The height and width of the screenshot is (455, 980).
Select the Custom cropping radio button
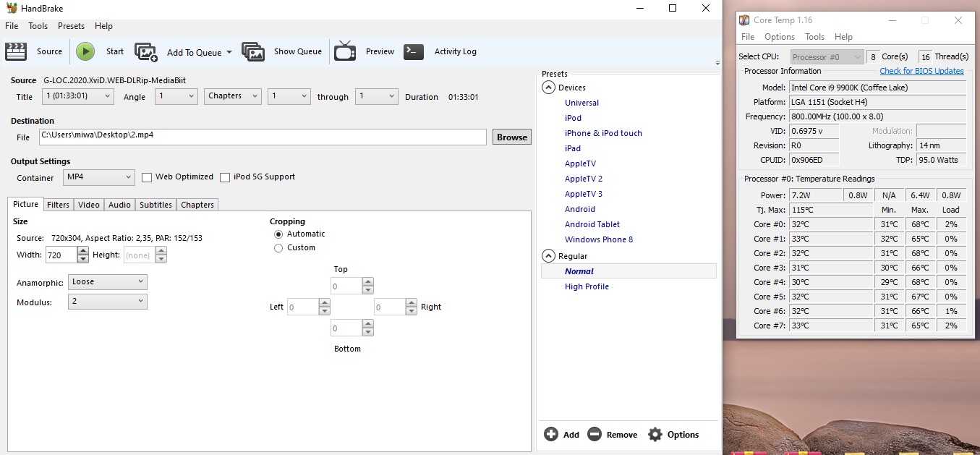pos(278,248)
